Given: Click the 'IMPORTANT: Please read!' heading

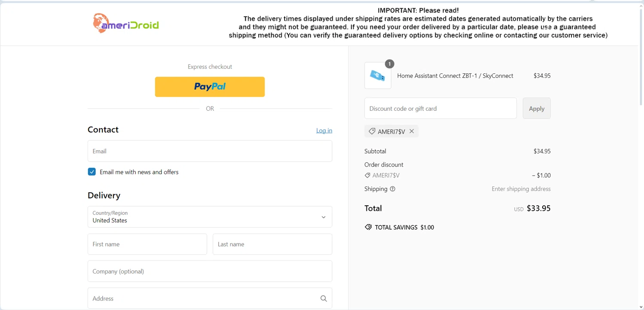Looking at the screenshot, I should [x=418, y=10].
